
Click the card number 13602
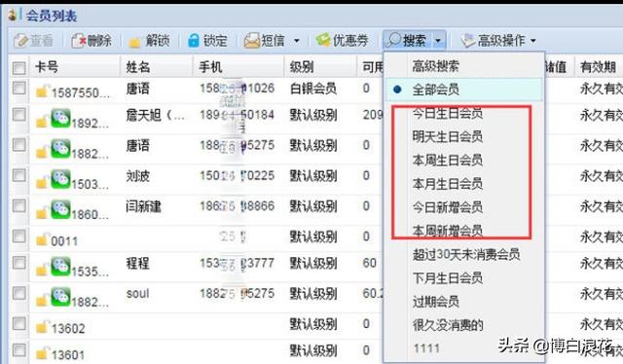(x=68, y=328)
